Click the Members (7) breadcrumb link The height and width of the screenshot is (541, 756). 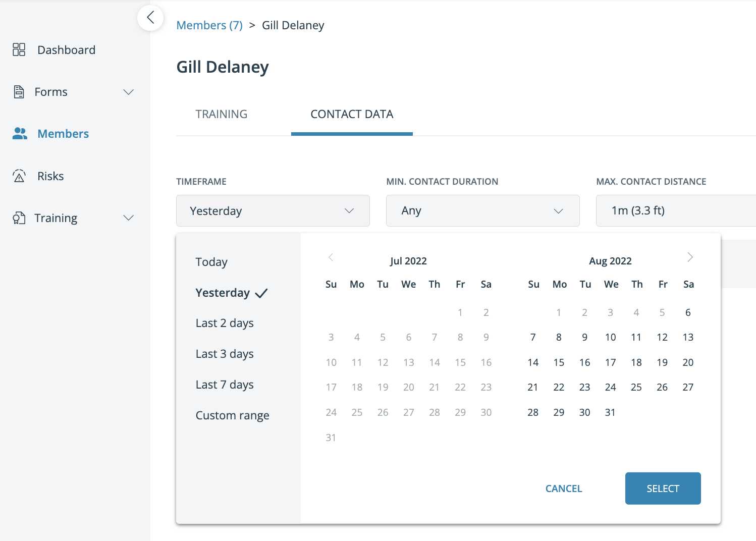click(209, 25)
